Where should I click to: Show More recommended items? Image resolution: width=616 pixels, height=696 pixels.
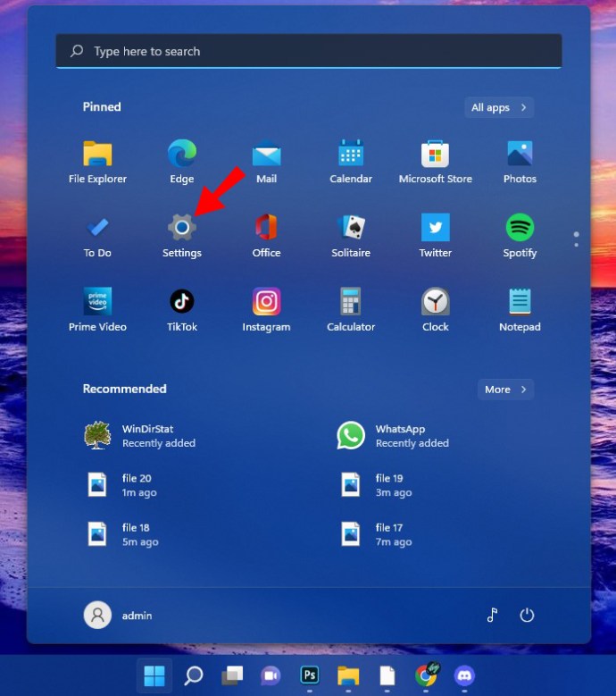click(x=505, y=390)
